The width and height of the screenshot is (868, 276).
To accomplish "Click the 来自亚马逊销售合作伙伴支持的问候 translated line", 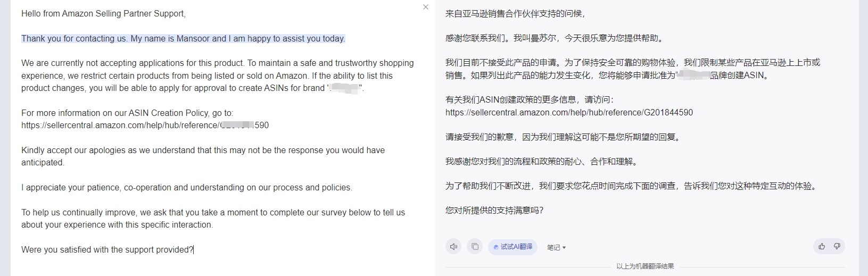I will (515, 14).
